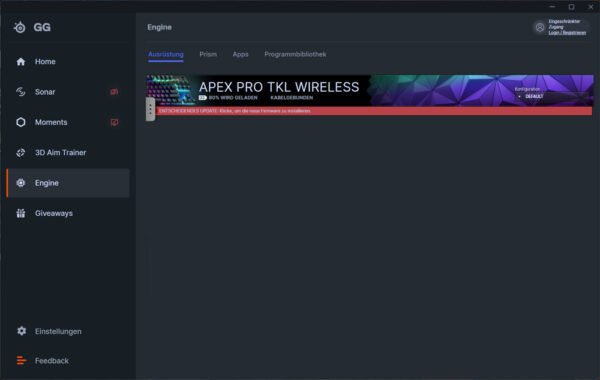Switch to the Prism tab
Image resolution: width=600 pixels, height=380 pixels.
208,54
